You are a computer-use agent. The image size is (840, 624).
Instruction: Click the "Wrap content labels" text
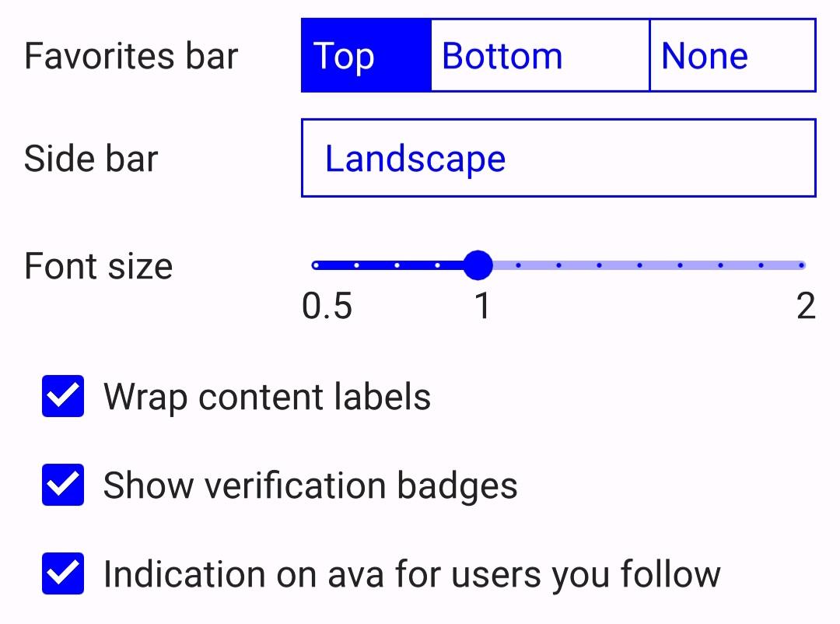(267, 397)
